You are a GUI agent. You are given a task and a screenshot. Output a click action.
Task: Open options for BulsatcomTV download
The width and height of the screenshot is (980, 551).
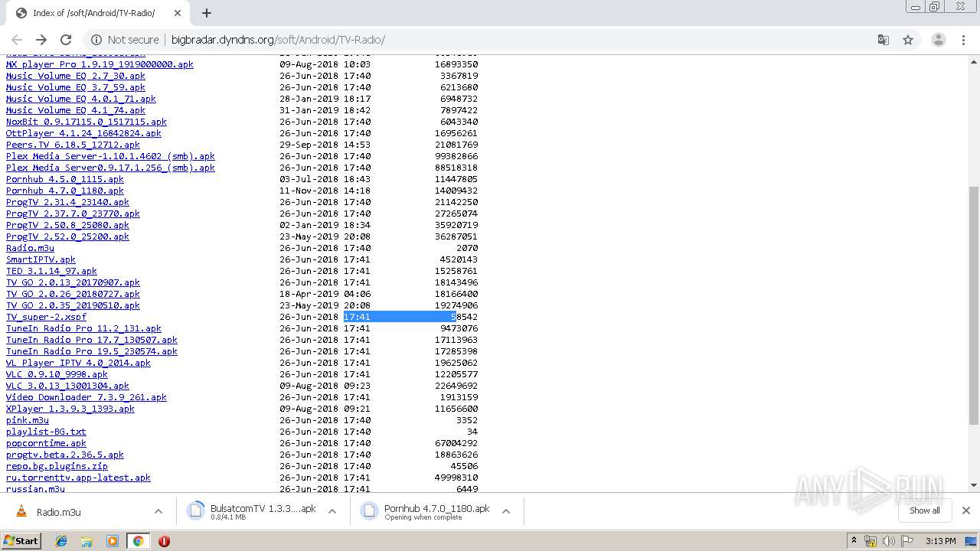click(x=332, y=511)
